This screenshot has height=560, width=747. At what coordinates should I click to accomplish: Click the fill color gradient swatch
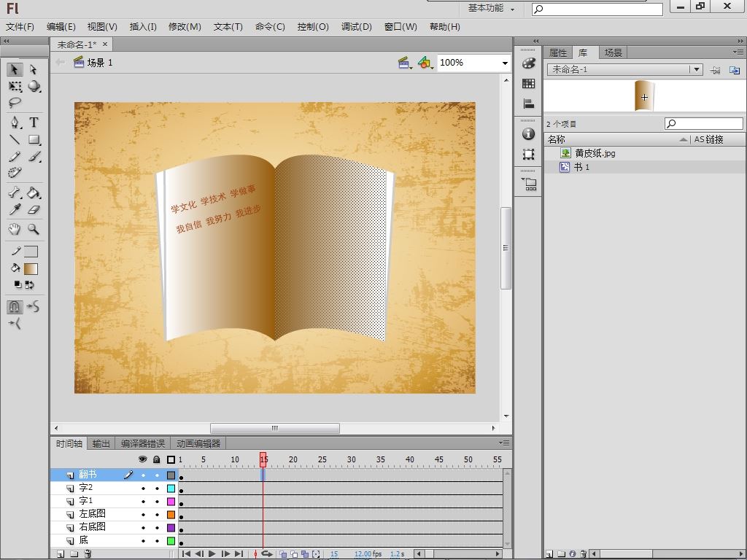pyautogui.click(x=31, y=269)
